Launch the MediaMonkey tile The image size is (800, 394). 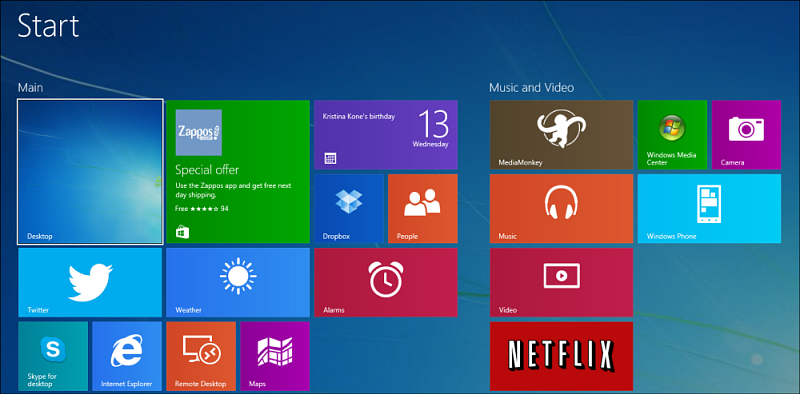[x=561, y=135]
